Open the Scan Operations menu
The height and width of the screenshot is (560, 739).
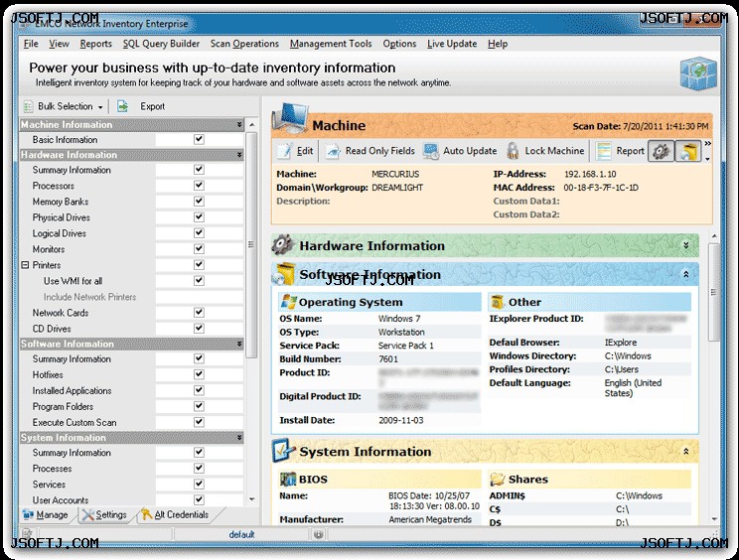(244, 44)
